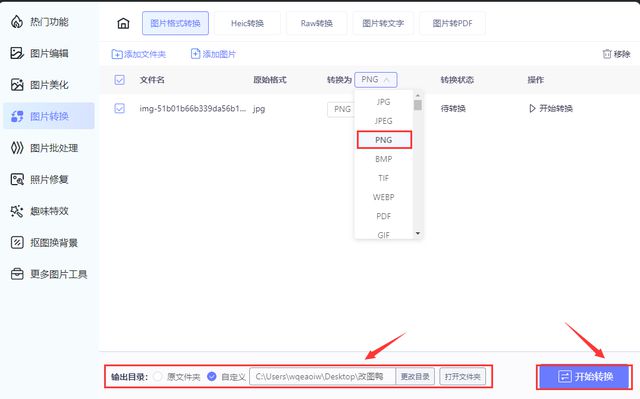This screenshot has width=640, height=399.
Task: Toggle the select-all checkbox in header
Action: (x=120, y=80)
